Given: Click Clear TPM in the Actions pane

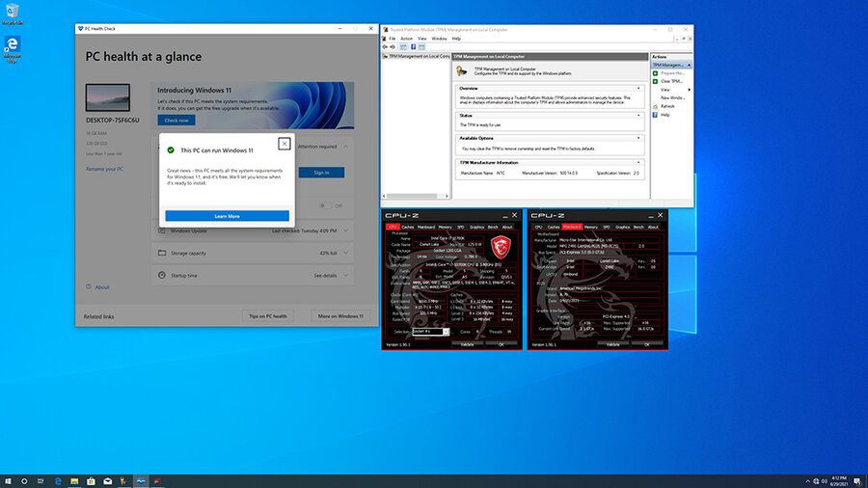Looking at the screenshot, I should [x=672, y=80].
